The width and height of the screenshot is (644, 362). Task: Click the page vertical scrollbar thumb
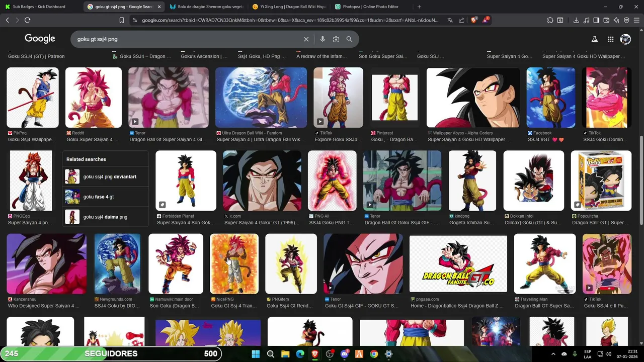pos(641,180)
